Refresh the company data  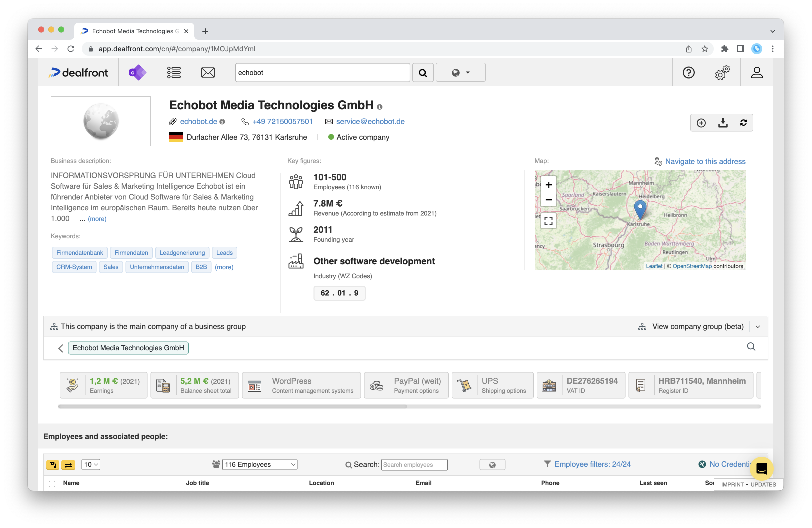tap(743, 123)
